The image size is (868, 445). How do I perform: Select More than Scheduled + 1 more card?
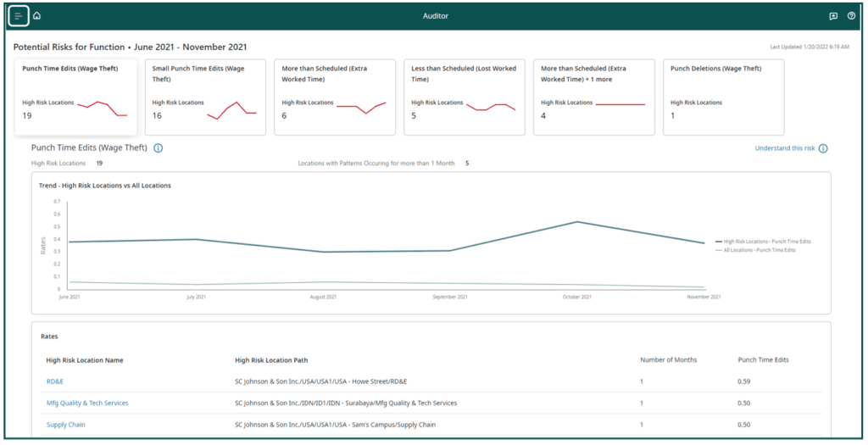point(594,97)
